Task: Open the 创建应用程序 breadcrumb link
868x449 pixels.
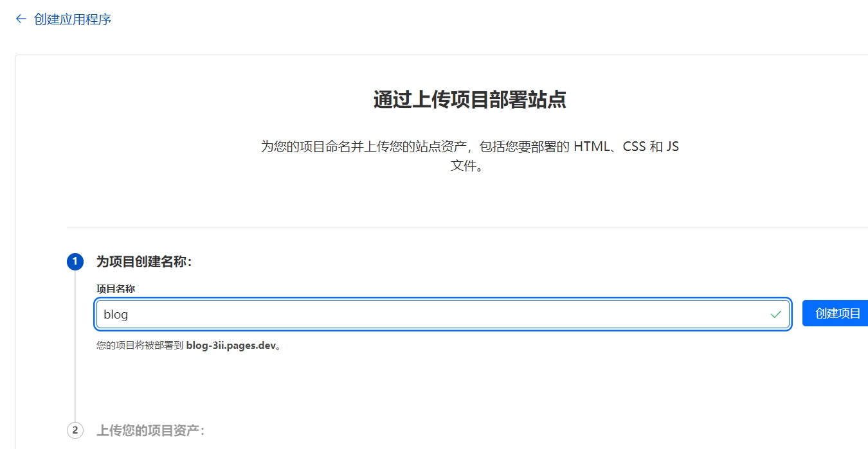Action: click(x=73, y=19)
